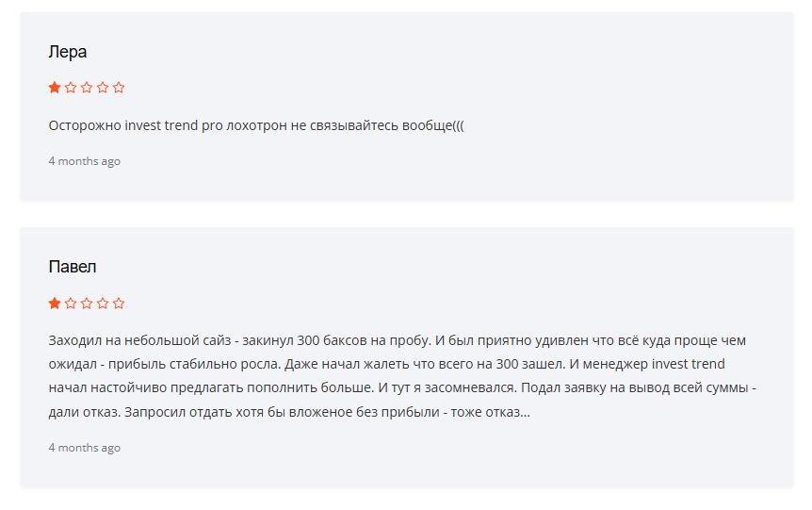Select the second star in Павел's review
This screenshot has height=510, width=812.
pos(71,304)
